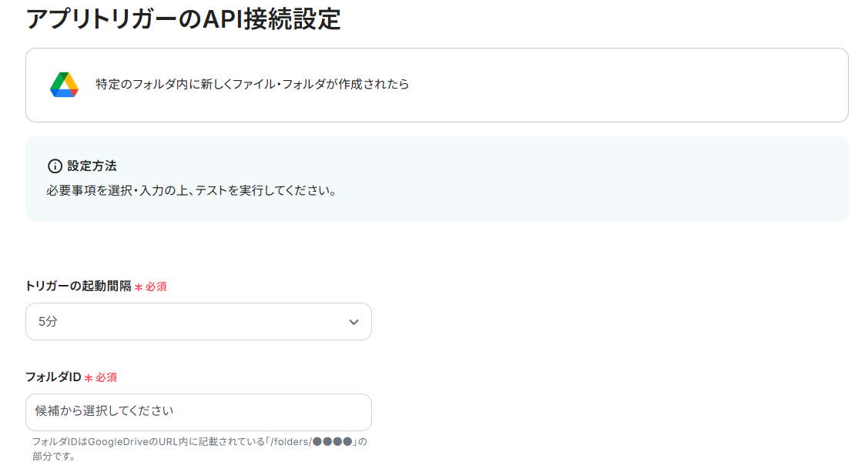This screenshot has width=868, height=469.
Task: Click the trigger text 特定のフォルダ内に新しくファイル・フォルダが作成されたら
Action: click(252, 85)
